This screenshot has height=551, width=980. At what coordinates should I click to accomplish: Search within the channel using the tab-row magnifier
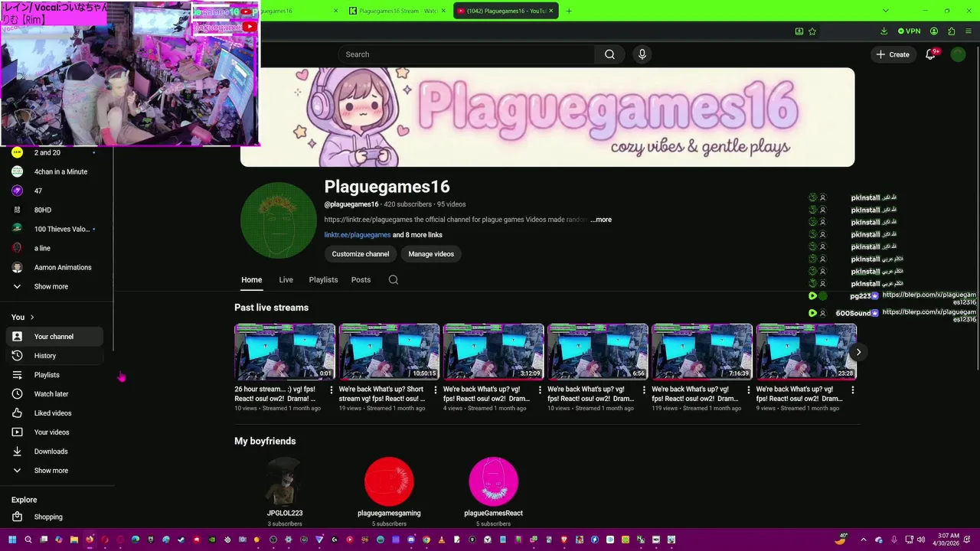pyautogui.click(x=394, y=280)
